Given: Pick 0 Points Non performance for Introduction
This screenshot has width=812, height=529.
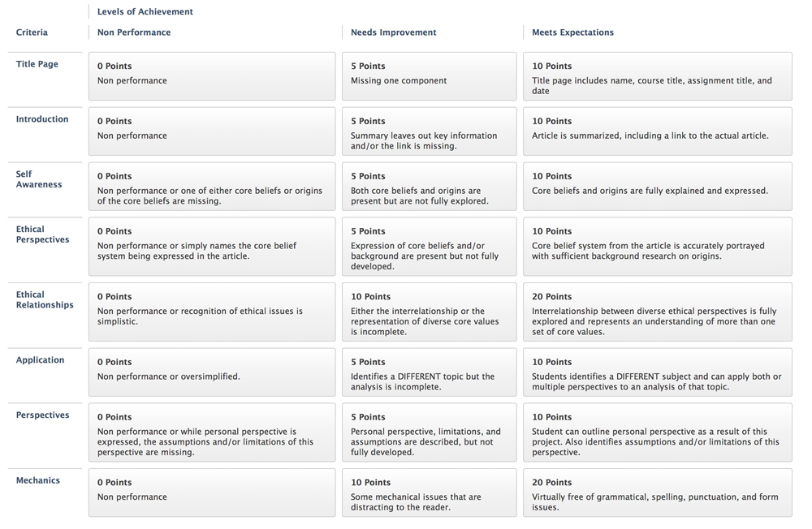Looking at the screenshot, I should pyautogui.click(x=211, y=131).
